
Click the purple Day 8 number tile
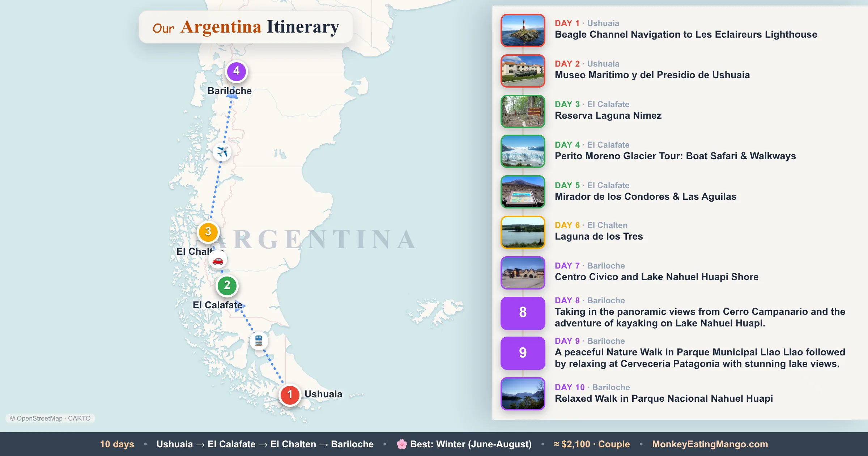523,313
